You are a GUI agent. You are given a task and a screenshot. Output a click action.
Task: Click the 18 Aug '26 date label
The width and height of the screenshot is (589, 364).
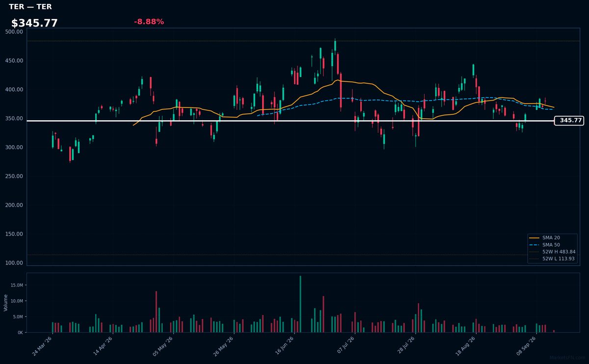465,346
